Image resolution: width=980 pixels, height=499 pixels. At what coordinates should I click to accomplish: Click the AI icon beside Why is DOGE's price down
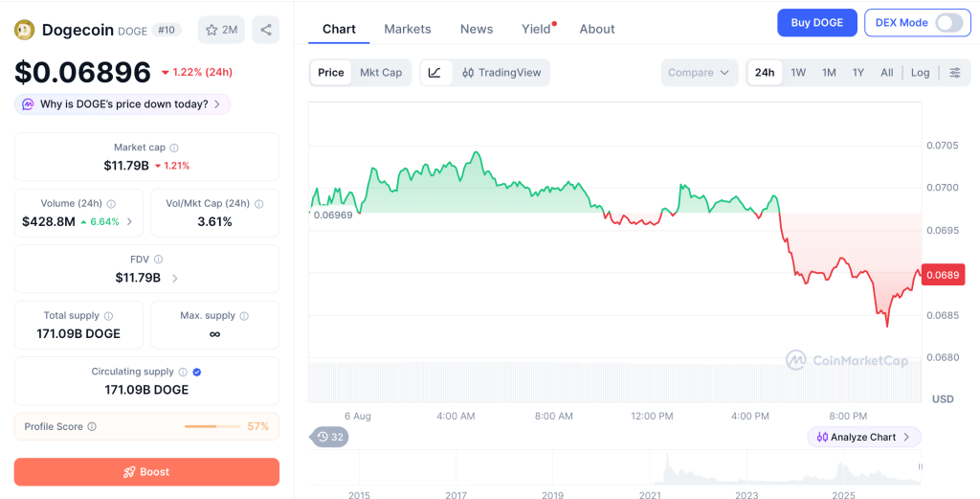click(28, 104)
